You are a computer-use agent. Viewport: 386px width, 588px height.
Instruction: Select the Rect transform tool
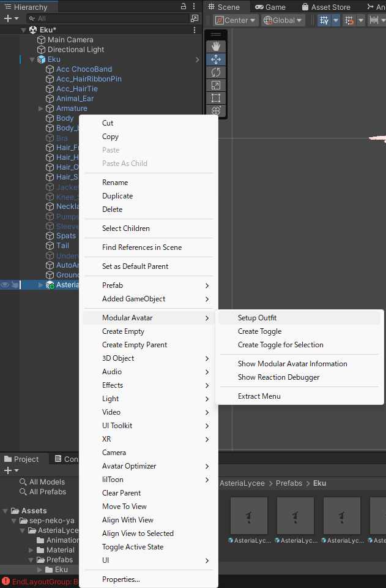pyautogui.click(x=215, y=98)
